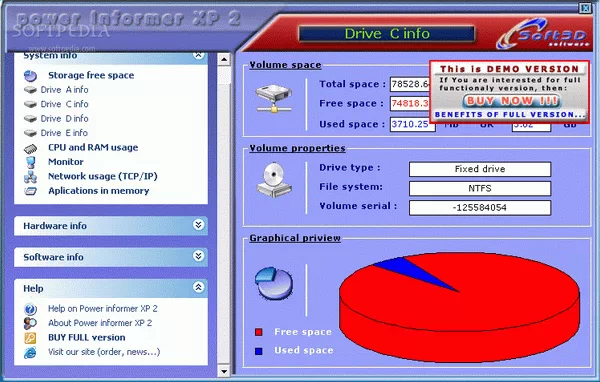Image resolution: width=600 pixels, height=382 pixels.
Task: Click the Drive C disk icon
Action: tap(30, 104)
